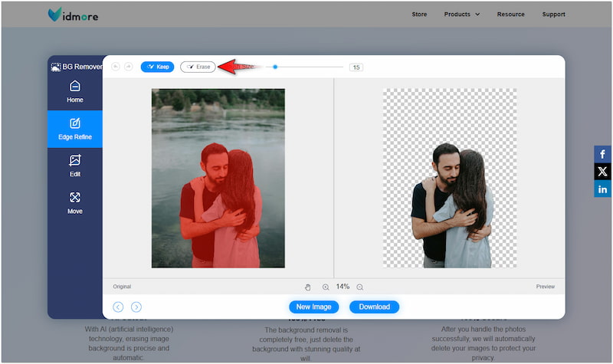The height and width of the screenshot is (364, 613).
Task: Click the redo arrow icon
Action: pyautogui.click(x=128, y=67)
